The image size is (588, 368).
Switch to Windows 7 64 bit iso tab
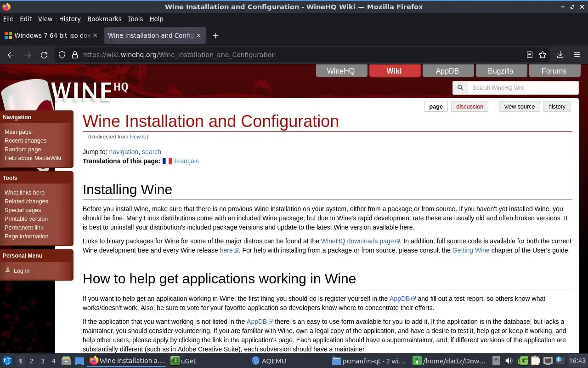(51, 35)
